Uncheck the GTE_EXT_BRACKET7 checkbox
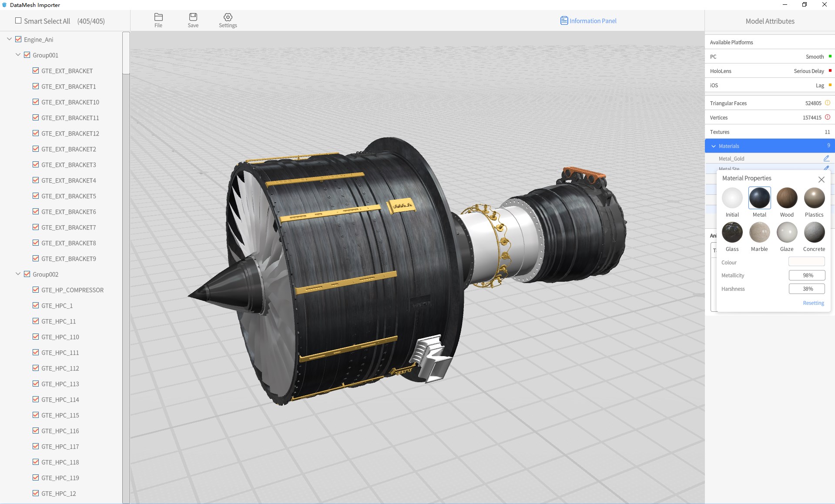 click(36, 227)
